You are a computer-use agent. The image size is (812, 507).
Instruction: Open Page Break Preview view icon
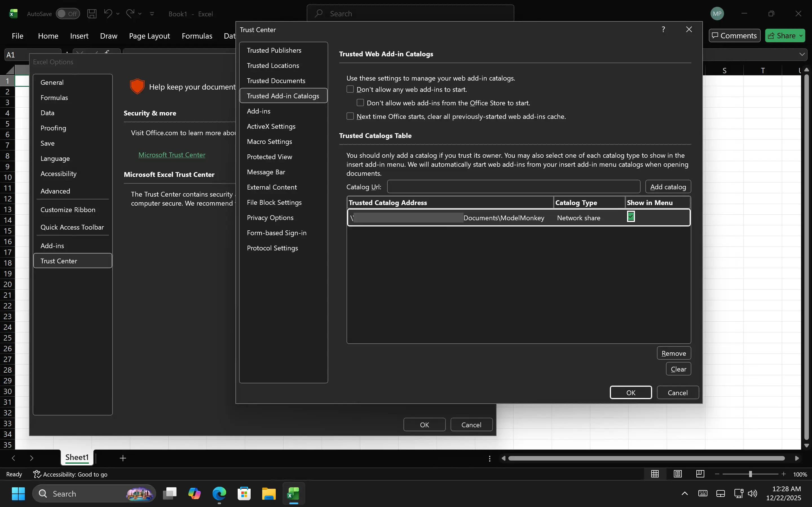tap(700, 474)
